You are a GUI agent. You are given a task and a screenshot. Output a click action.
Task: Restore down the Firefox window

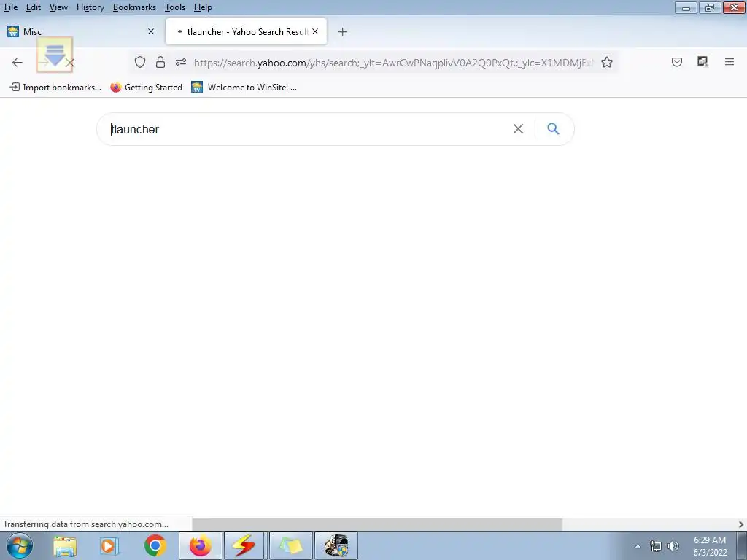coord(709,7)
